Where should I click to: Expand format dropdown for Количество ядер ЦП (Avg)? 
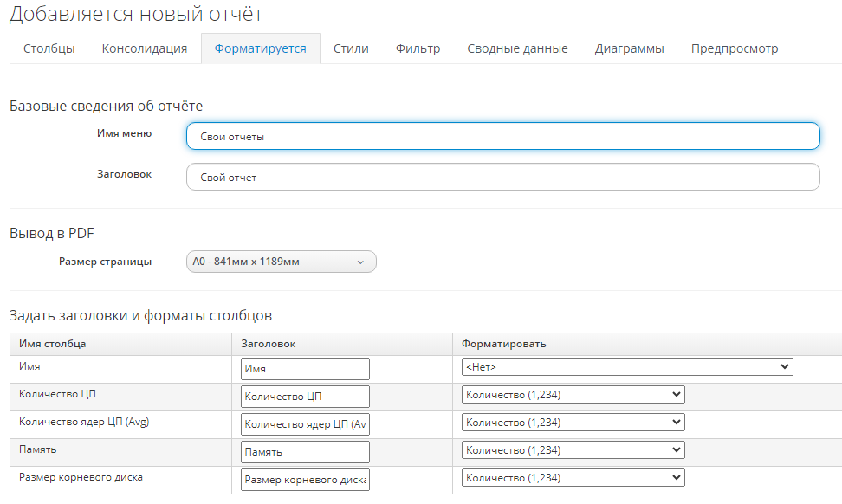coord(573,423)
